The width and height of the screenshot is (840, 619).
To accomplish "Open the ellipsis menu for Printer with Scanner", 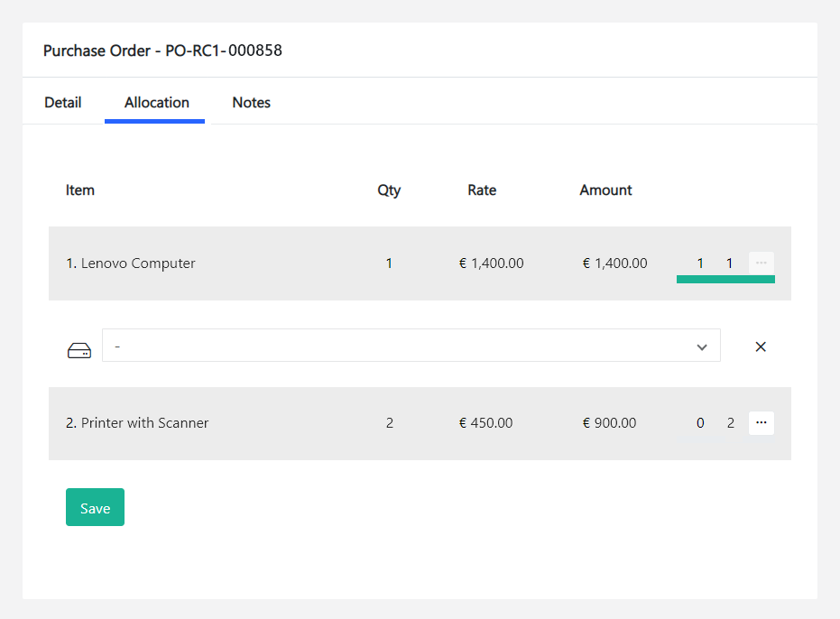I will click(x=761, y=422).
